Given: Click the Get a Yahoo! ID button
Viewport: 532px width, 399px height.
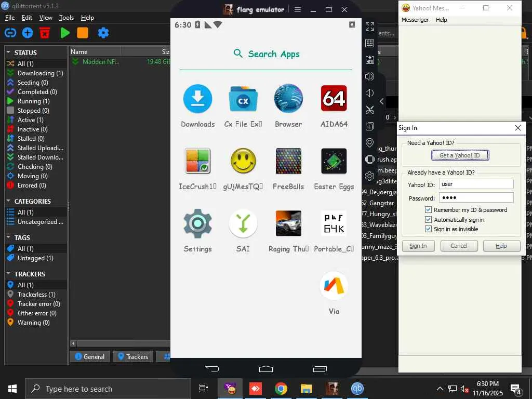Looking at the screenshot, I should point(460,155).
